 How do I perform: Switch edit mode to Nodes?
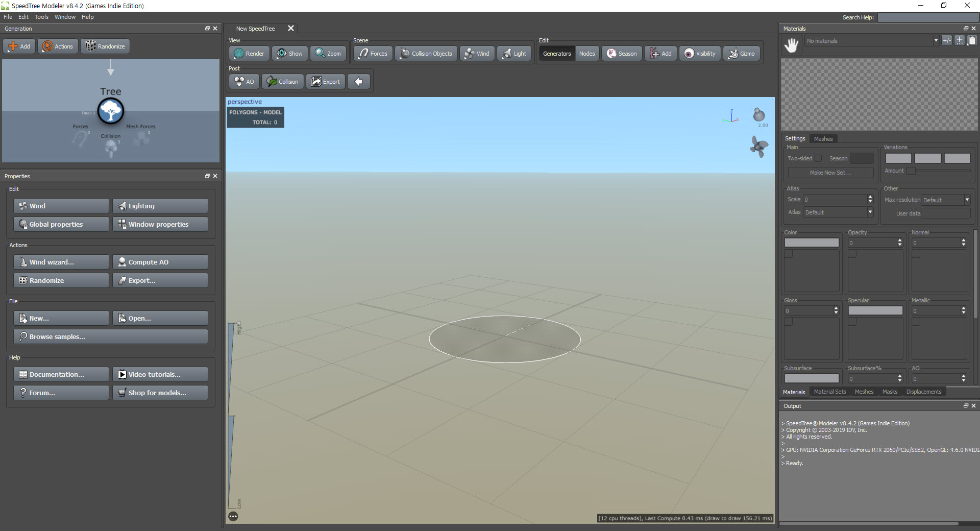point(587,54)
